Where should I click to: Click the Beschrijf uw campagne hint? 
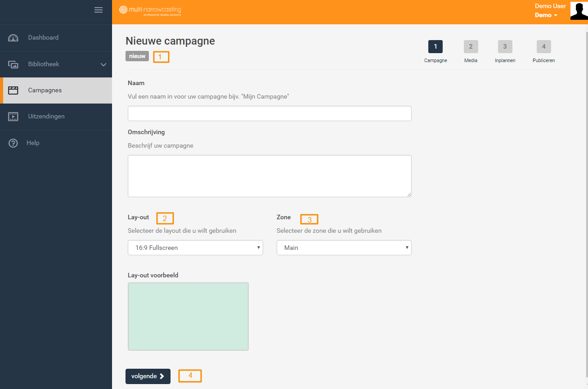pos(161,145)
